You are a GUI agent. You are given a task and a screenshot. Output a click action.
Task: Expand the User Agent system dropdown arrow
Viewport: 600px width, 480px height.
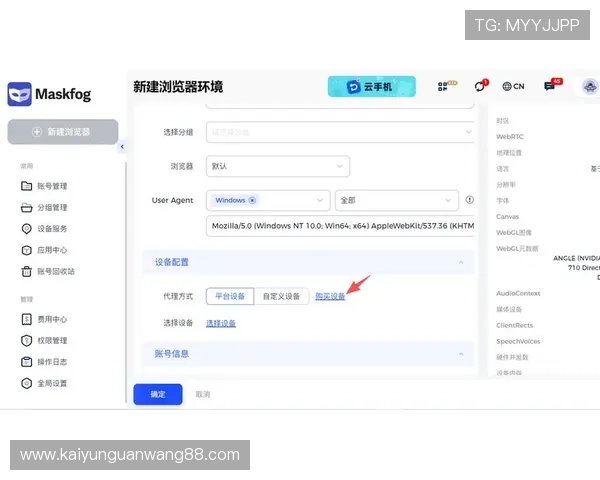click(x=320, y=200)
